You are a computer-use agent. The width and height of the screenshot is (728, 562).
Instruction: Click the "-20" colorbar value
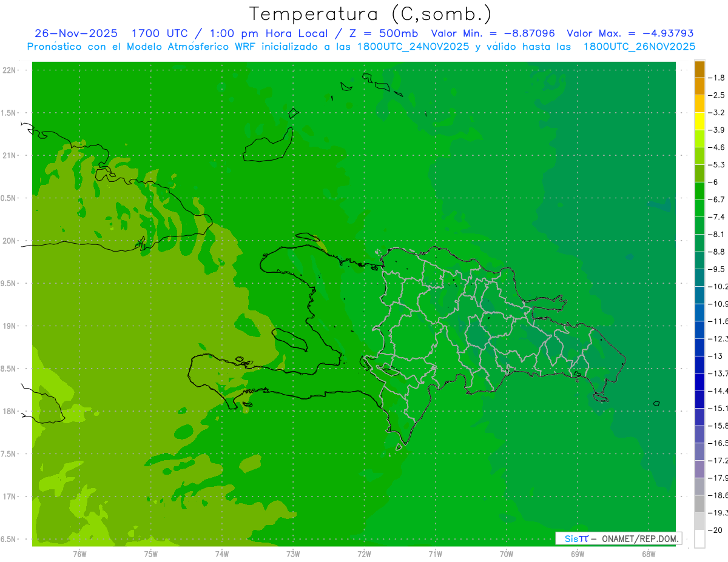(x=716, y=530)
